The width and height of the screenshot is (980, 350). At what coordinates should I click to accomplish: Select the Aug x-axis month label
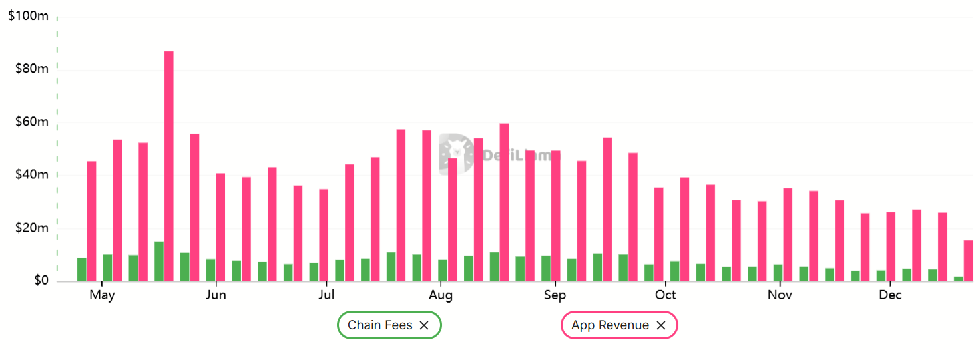441,295
